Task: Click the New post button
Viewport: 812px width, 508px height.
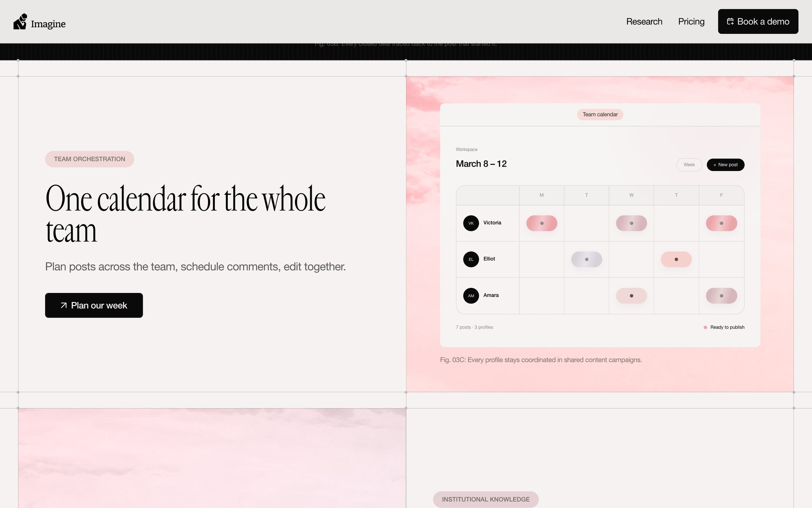Action: (x=725, y=165)
